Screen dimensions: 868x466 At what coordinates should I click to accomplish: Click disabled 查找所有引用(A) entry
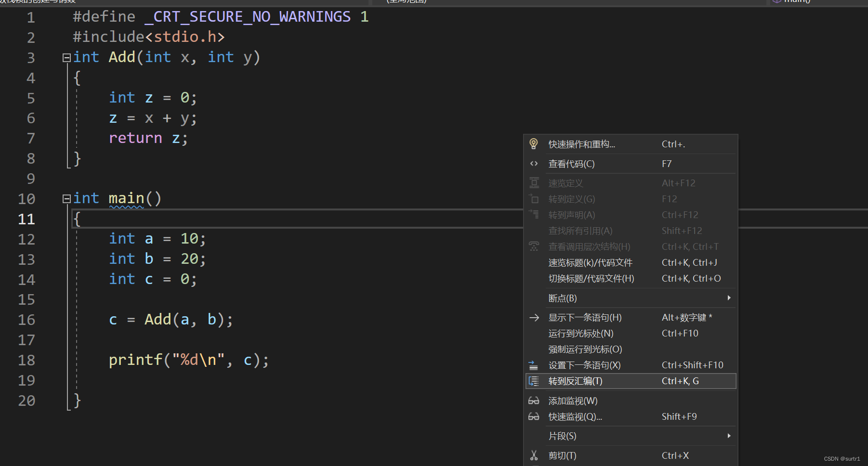pos(631,231)
